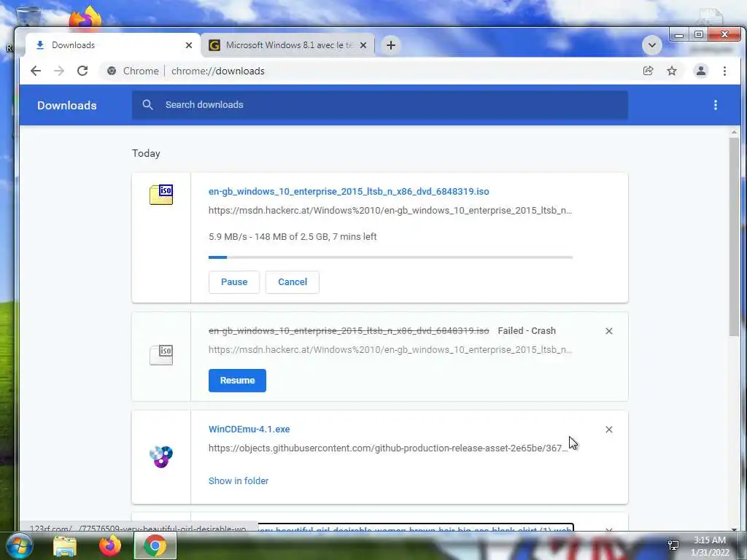Launch Firefox from the taskbar
The width and height of the screenshot is (747, 560).
click(x=110, y=546)
